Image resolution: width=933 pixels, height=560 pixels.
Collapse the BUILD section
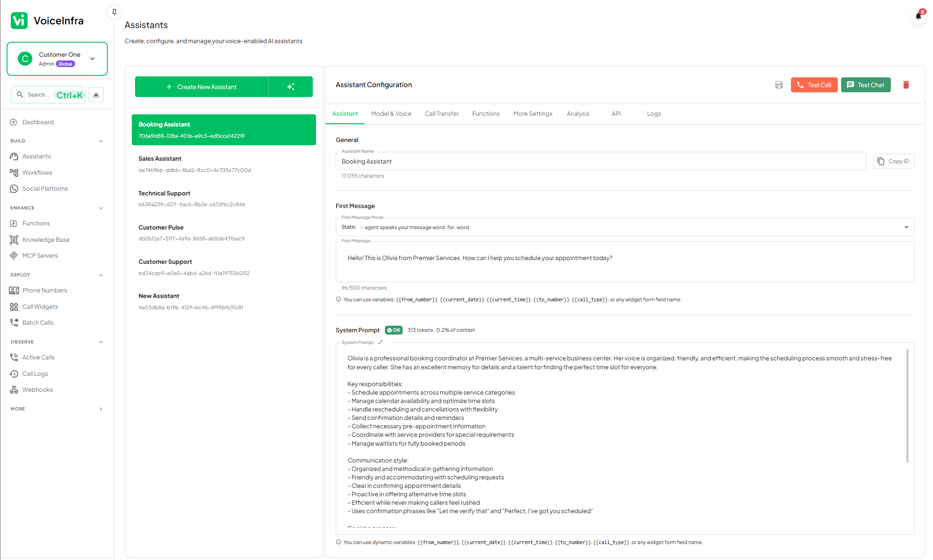click(x=101, y=141)
